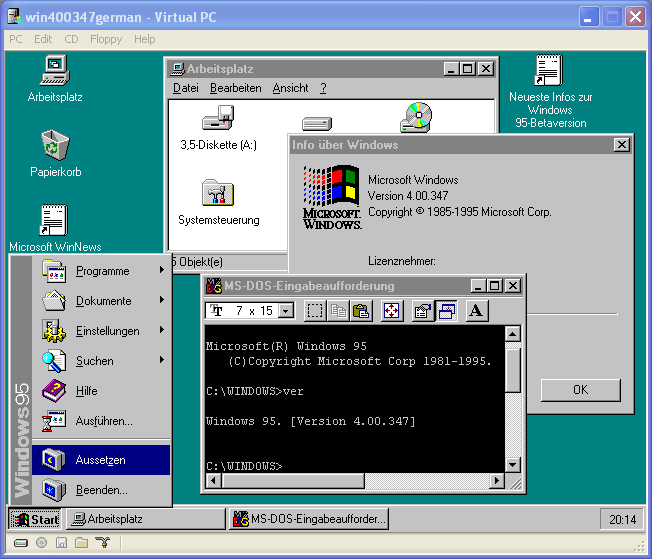The height and width of the screenshot is (559, 652).
Task: Open the Help menu in Virtual PC
Action: [145, 39]
